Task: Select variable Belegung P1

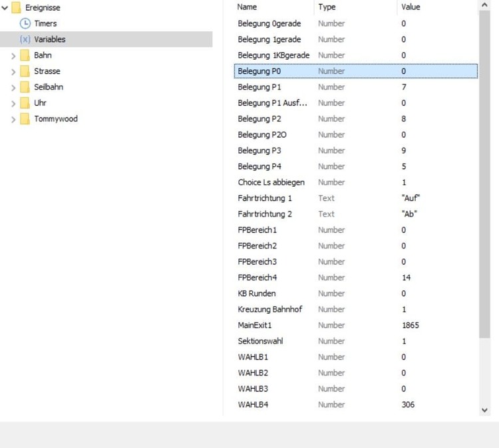Action: [259, 87]
